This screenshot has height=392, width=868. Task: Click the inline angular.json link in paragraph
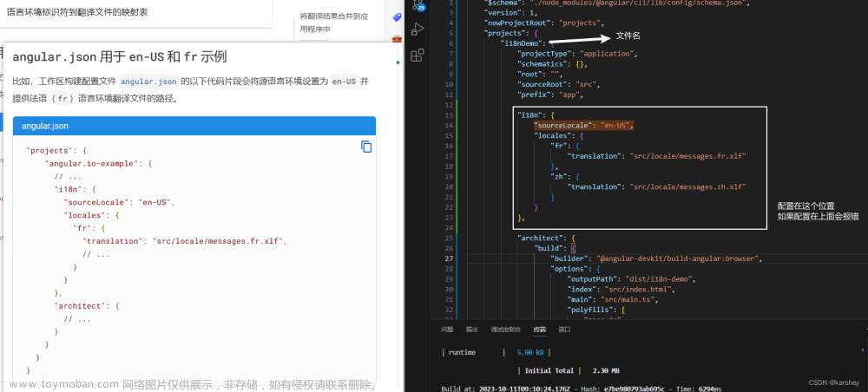[149, 82]
